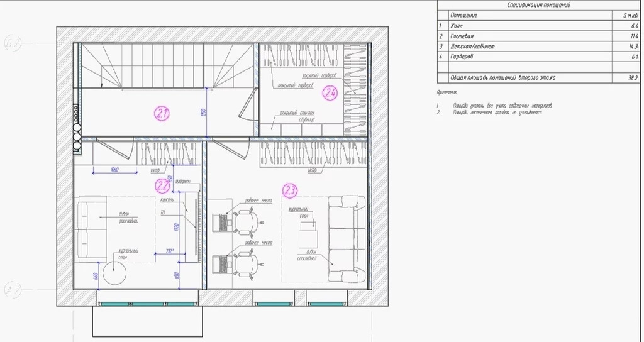Image resolution: width=644 pixels, height=342 pixels.
Task: Select the pink room tag 2.2
Action: (162, 185)
